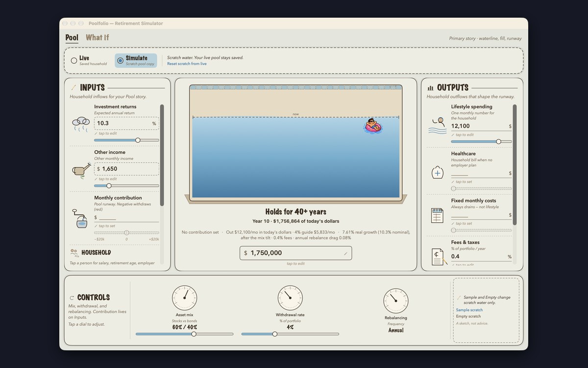This screenshot has width=588, height=368.
Task: Adjust the Investment returns slider
Action: [x=126, y=140]
